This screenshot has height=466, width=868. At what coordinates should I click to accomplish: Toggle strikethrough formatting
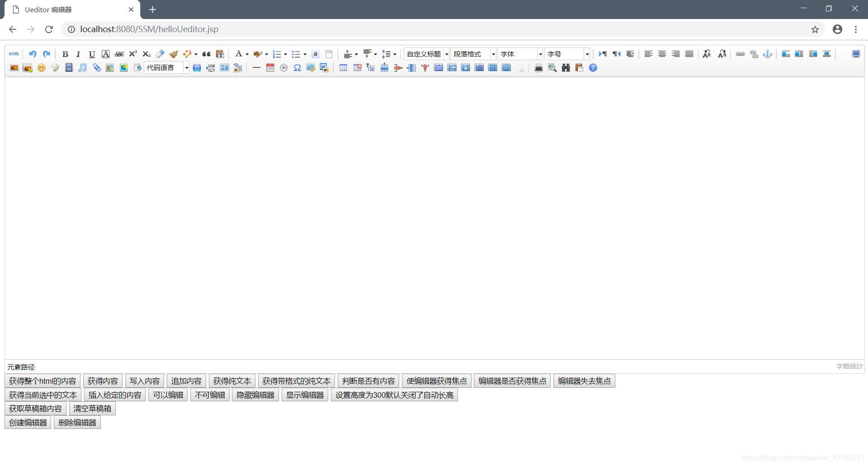(119, 54)
